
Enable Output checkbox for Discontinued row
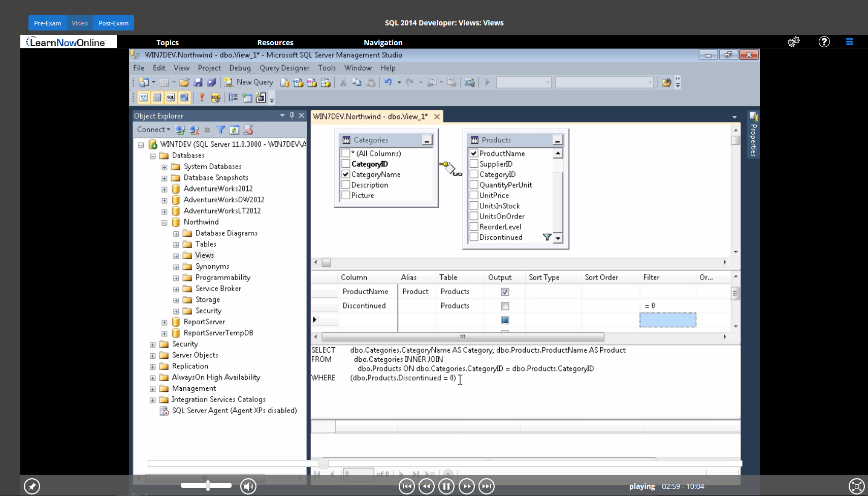pyautogui.click(x=505, y=306)
